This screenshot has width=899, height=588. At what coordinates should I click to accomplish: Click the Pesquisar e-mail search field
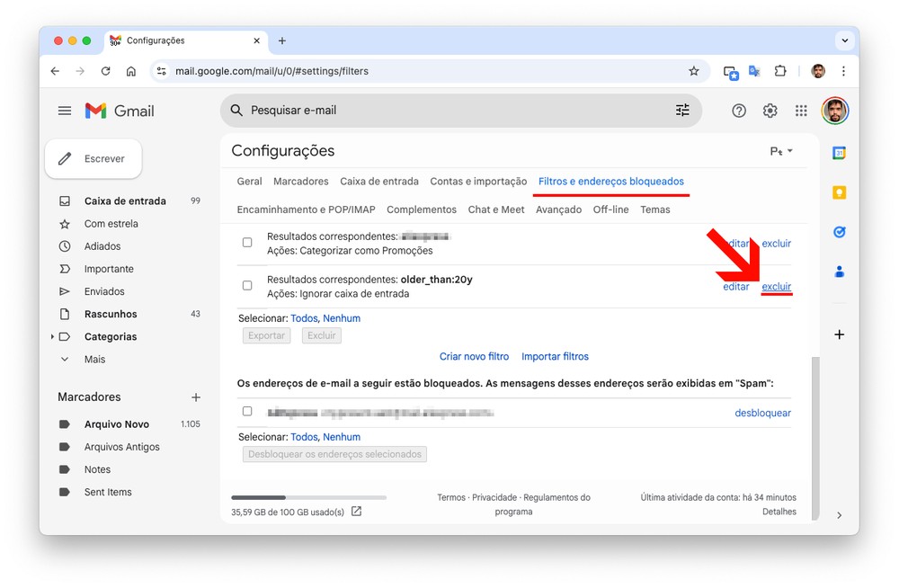449,111
